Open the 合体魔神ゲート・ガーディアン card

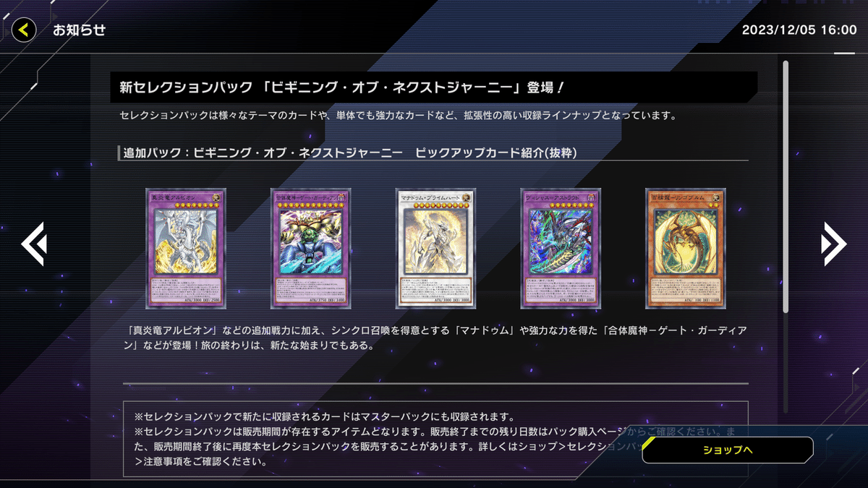tap(310, 248)
